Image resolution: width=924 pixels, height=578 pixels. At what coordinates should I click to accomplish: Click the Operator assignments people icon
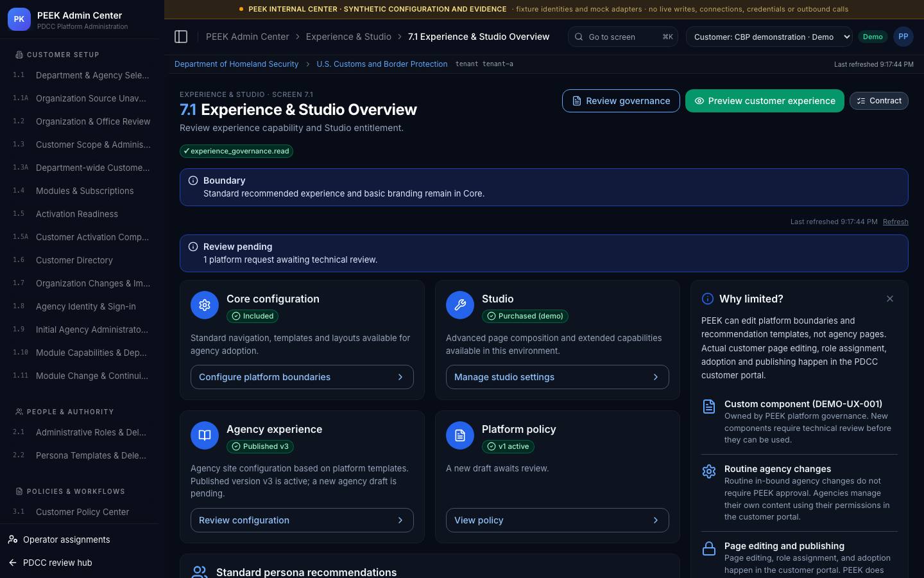(13, 539)
